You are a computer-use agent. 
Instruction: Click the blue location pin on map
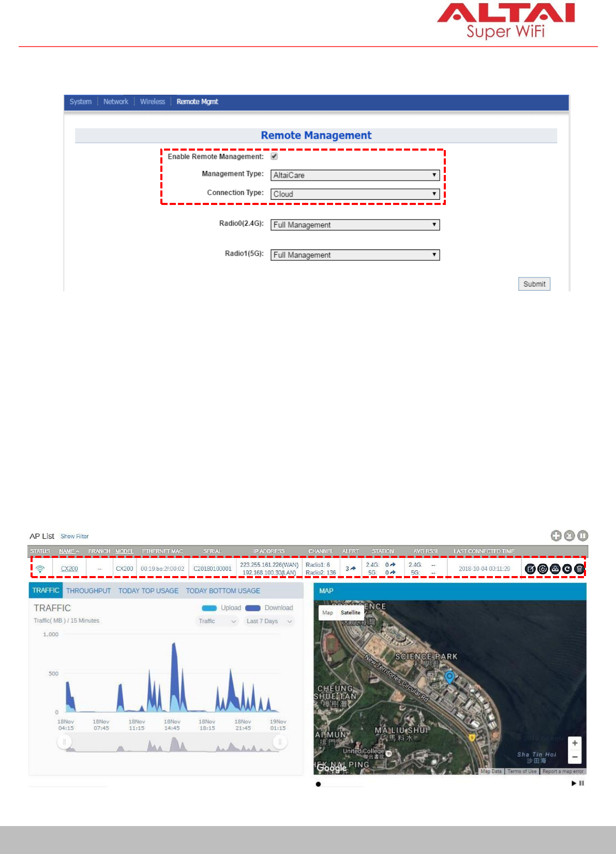click(449, 677)
